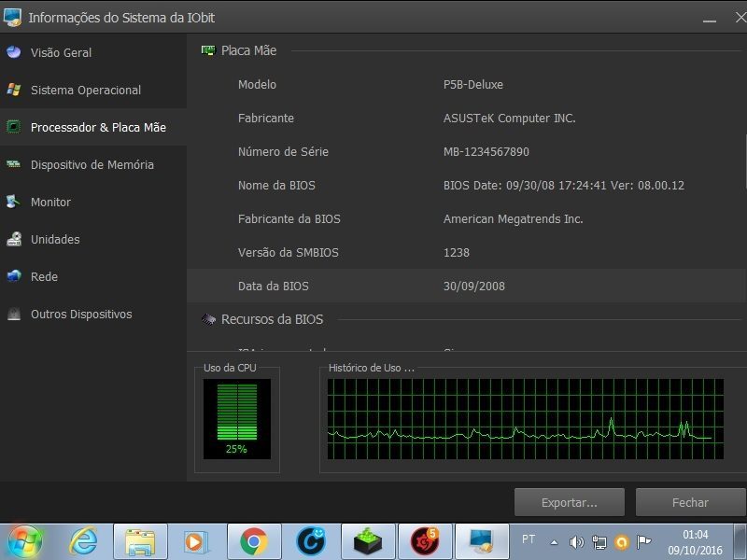Click the taskbar clock showing 01:04

696,542
